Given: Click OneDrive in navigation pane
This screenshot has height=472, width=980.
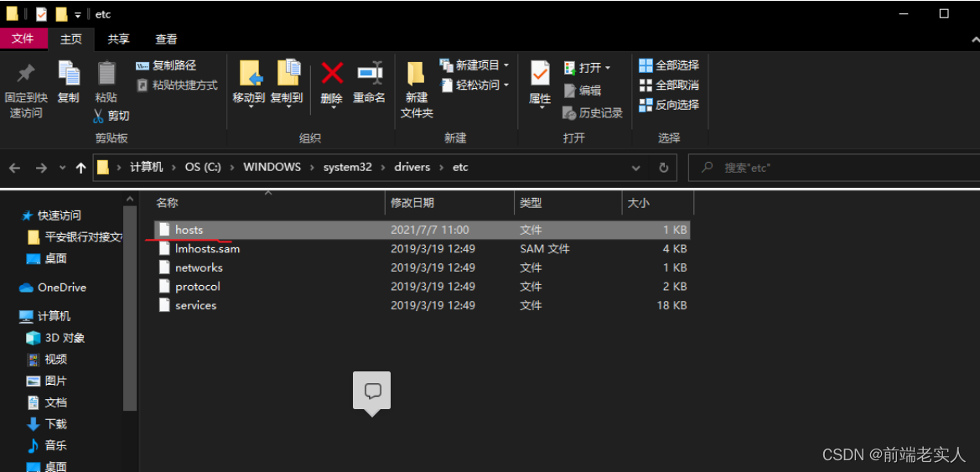Looking at the screenshot, I should [53, 288].
